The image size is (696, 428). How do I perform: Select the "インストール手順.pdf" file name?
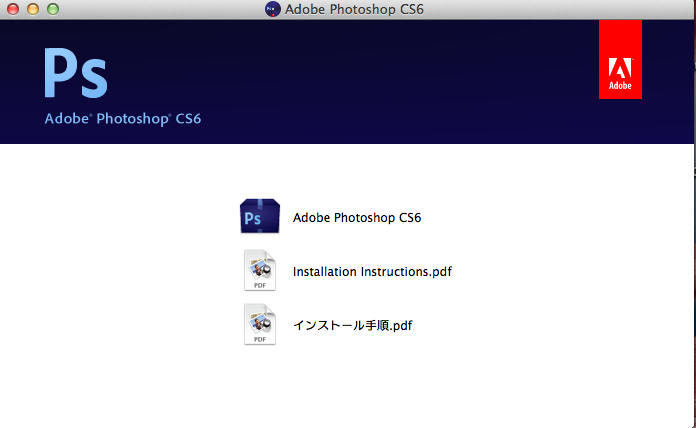(x=352, y=325)
